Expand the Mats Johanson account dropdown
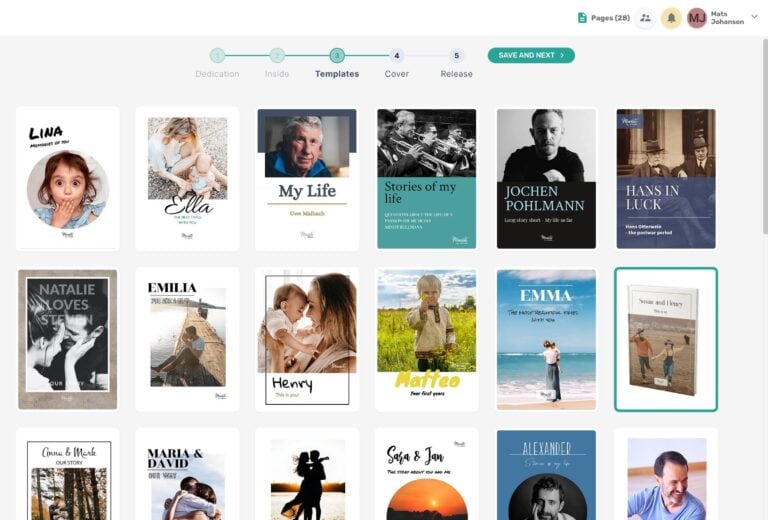The width and height of the screenshot is (768, 520). click(754, 17)
